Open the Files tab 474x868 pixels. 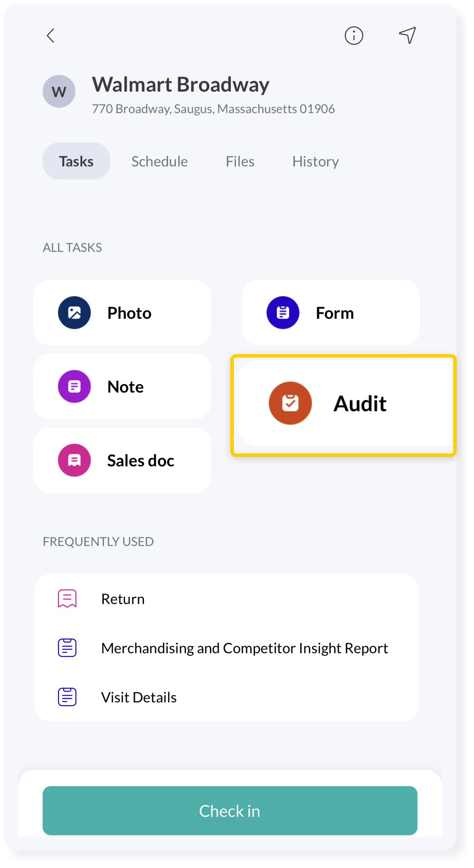pyautogui.click(x=240, y=161)
